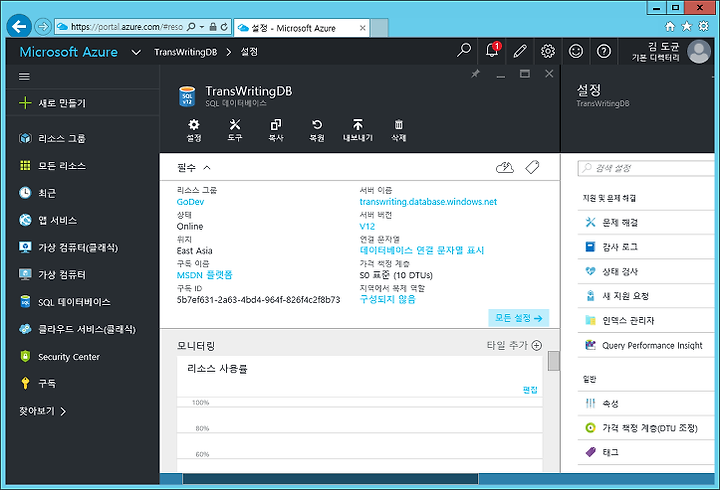Open 새 지원 요청 in settings blade
The width and height of the screenshot is (720, 490).
[646, 296]
